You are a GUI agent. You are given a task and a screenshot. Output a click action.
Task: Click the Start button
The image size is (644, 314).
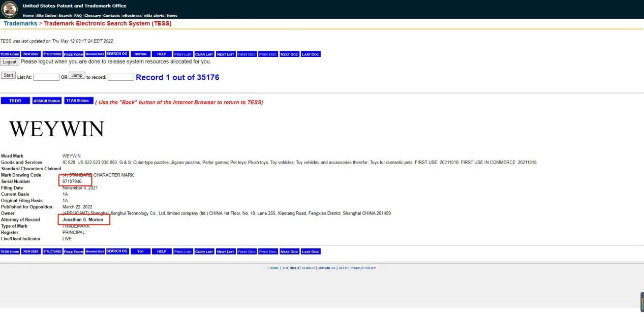[8, 75]
